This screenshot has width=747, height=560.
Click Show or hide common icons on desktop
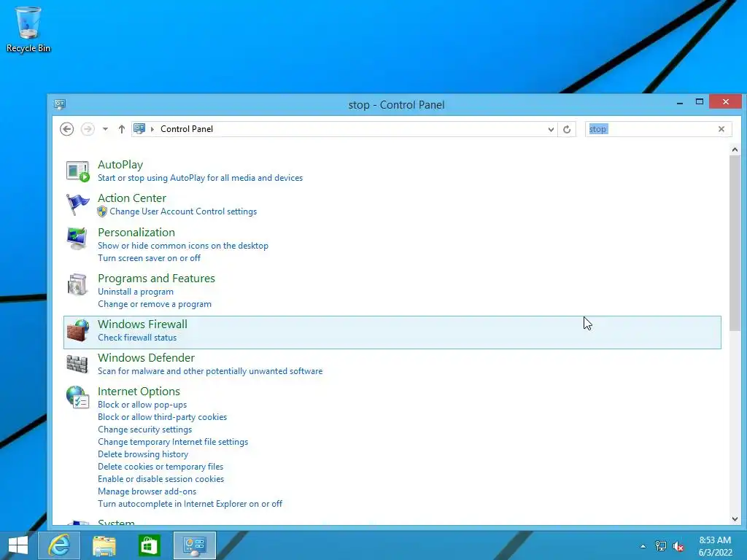click(183, 246)
